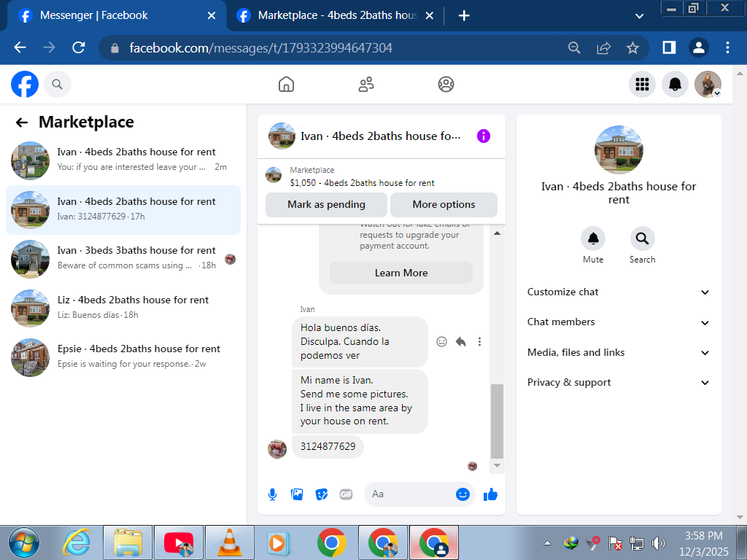Open the emoji picker in message box

pos(462,494)
